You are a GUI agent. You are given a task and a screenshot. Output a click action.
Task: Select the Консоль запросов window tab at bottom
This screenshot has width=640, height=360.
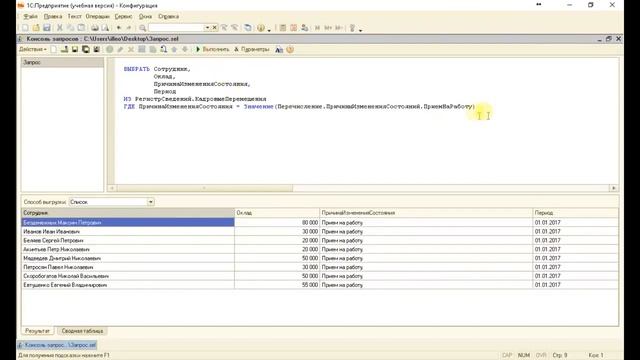click(x=57, y=345)
